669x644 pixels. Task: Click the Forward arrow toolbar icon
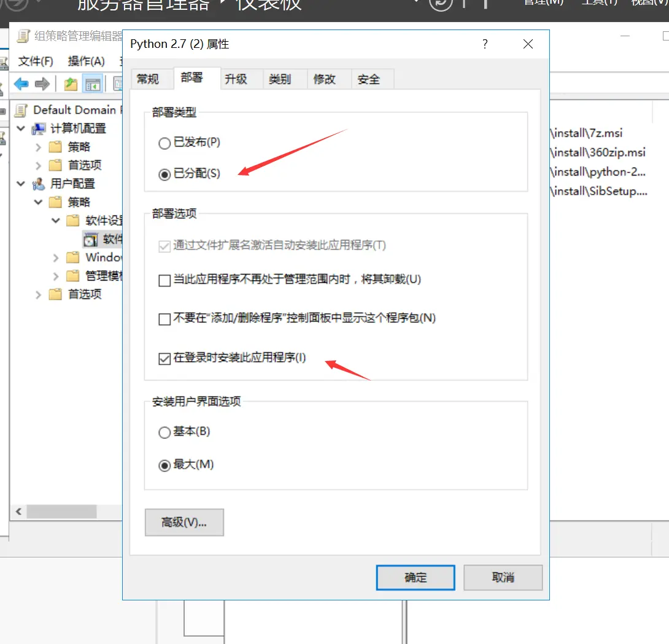(x=42, y=83)
